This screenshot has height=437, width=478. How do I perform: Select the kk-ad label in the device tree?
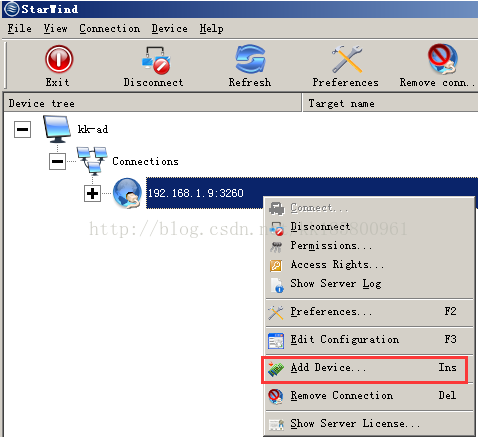point(93,129)
